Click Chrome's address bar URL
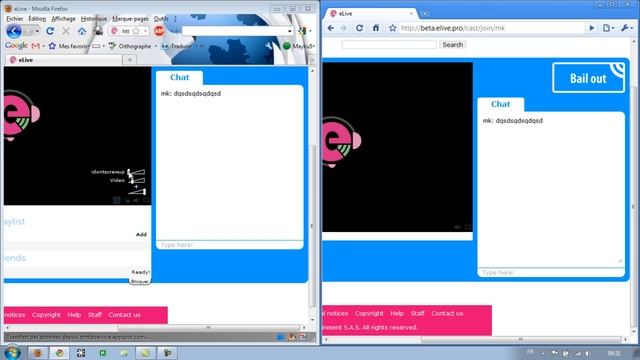The height and width of the screenshot is (360, 640). click(453, 28)
